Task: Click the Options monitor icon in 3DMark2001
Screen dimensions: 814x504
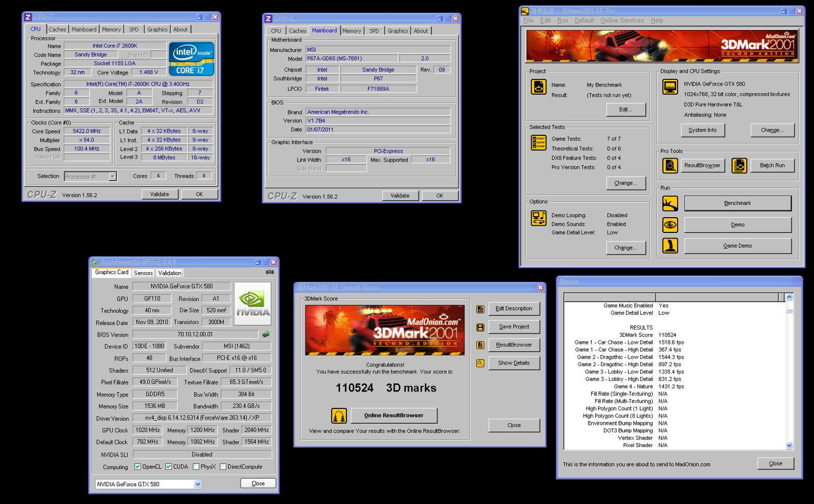Action: tap(538, 218)
